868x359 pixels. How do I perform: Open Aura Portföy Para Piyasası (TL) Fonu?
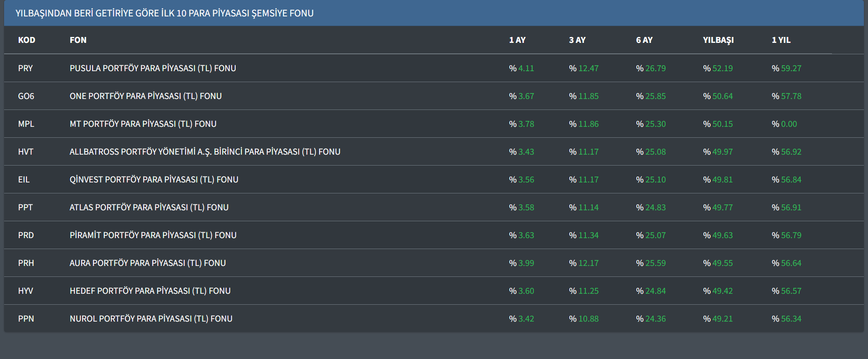click(148, 263)
